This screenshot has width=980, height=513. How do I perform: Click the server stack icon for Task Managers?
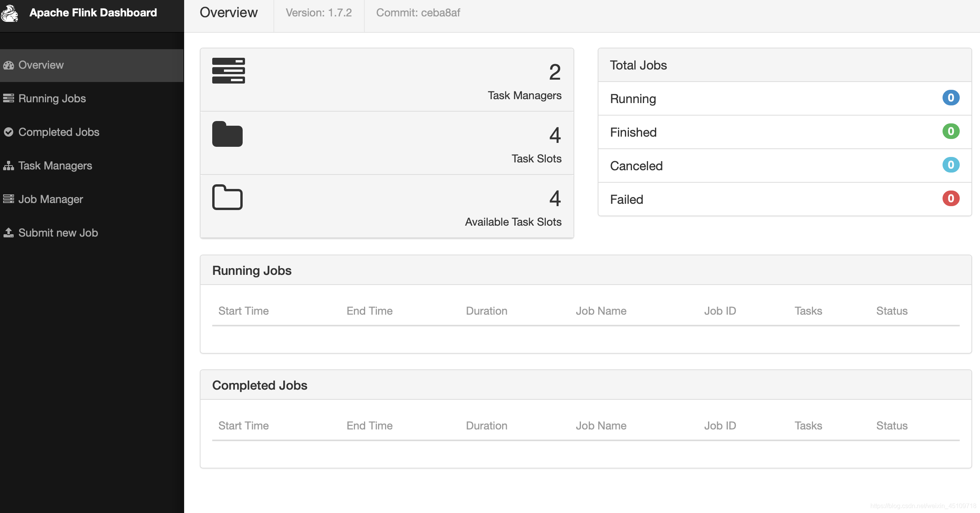(229, 71)
